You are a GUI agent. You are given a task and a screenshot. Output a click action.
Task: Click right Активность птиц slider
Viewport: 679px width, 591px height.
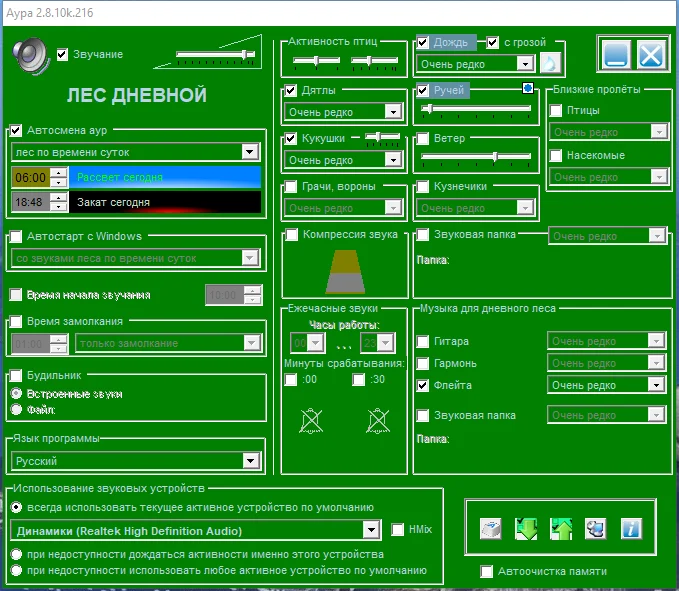(x=374, y=61)
